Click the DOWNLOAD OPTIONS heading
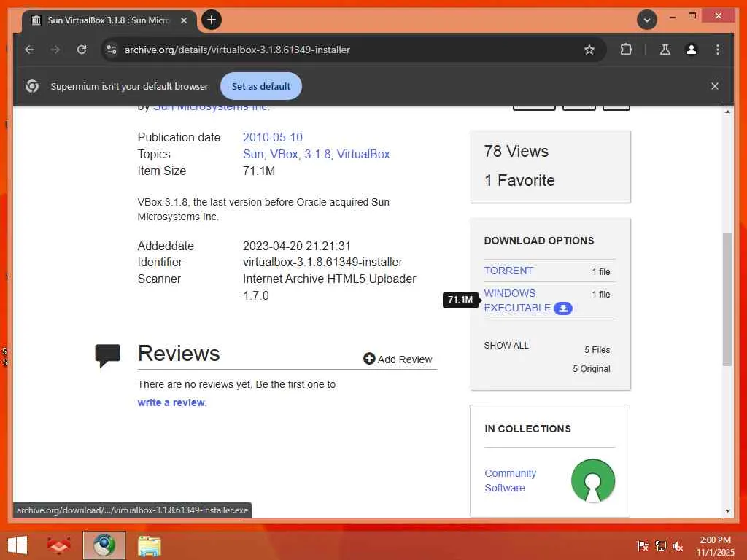Image resolution: width=747 pixels, height=560 pixels. click(539, 241)
